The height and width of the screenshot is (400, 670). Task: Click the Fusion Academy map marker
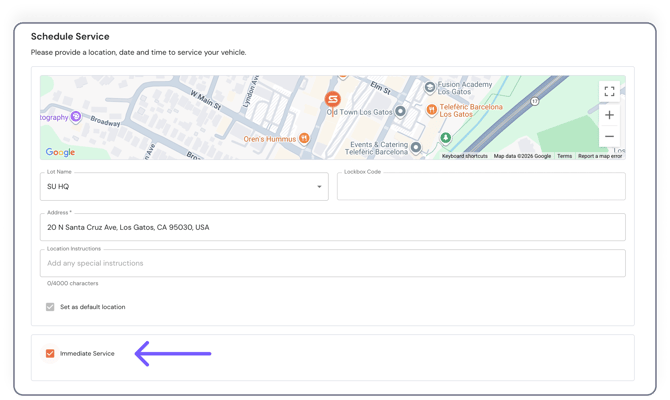(430, 87)
